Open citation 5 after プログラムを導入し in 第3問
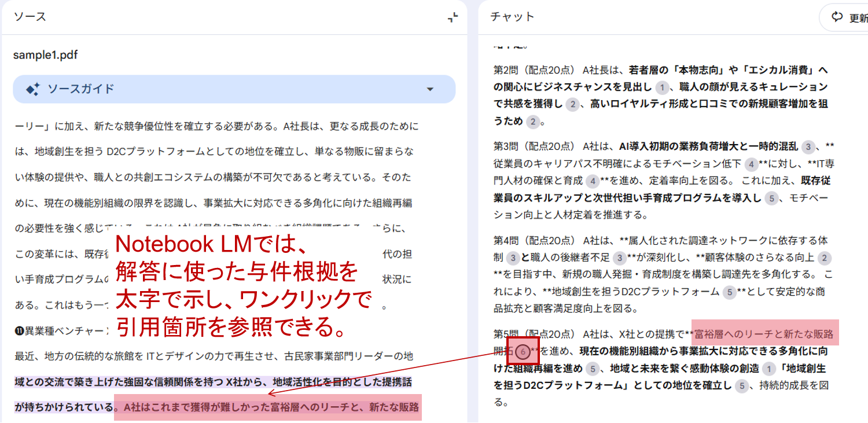Screen dimensions: 868x423 coord(771,198)
